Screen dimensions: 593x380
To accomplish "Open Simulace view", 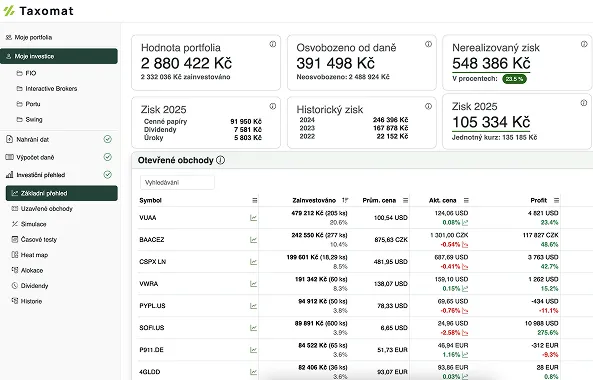I will point(29,224).
